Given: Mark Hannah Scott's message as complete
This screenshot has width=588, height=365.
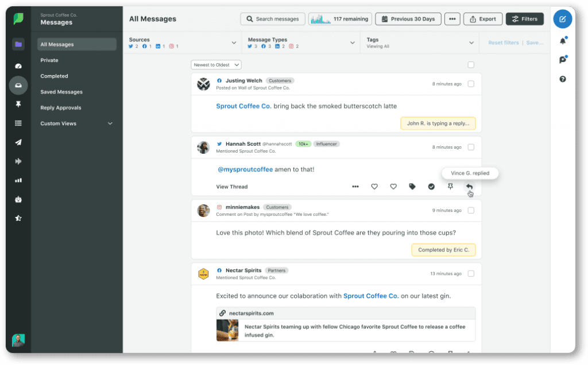Looking at the screenshot, I should point(431,187).
